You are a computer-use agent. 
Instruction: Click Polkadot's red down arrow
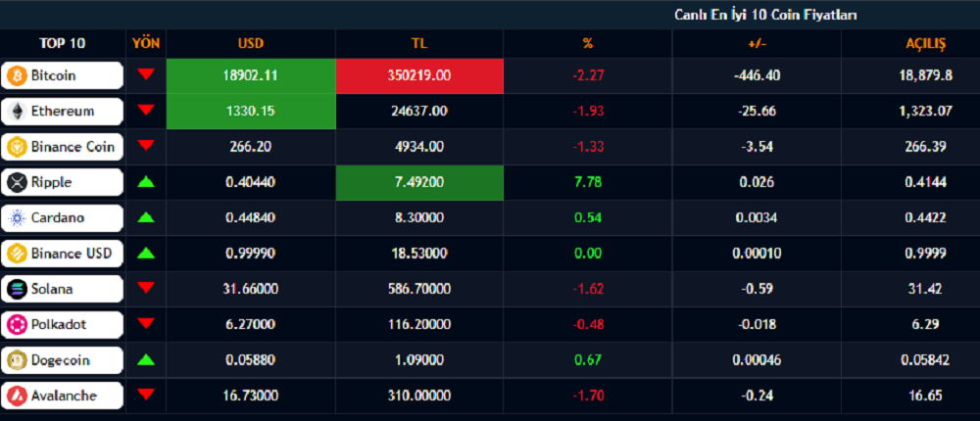[146, 323]
